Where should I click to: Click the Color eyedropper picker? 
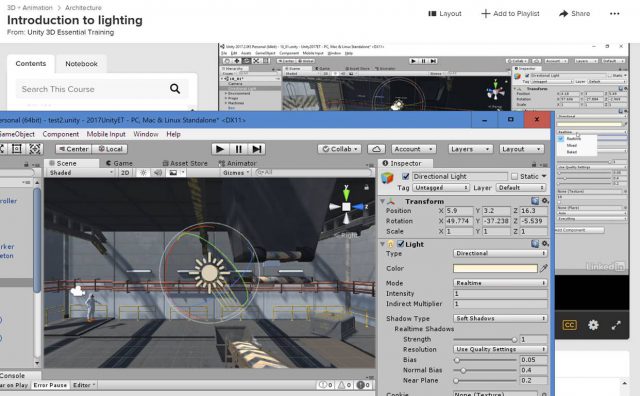[544, 268]
